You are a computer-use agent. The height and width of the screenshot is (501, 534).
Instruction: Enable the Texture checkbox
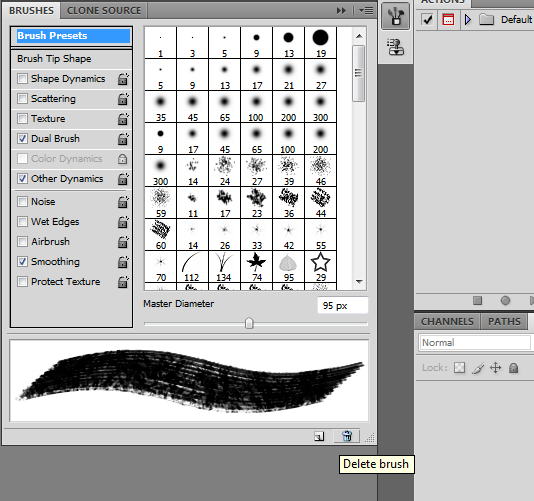click(x=22, y=119)
